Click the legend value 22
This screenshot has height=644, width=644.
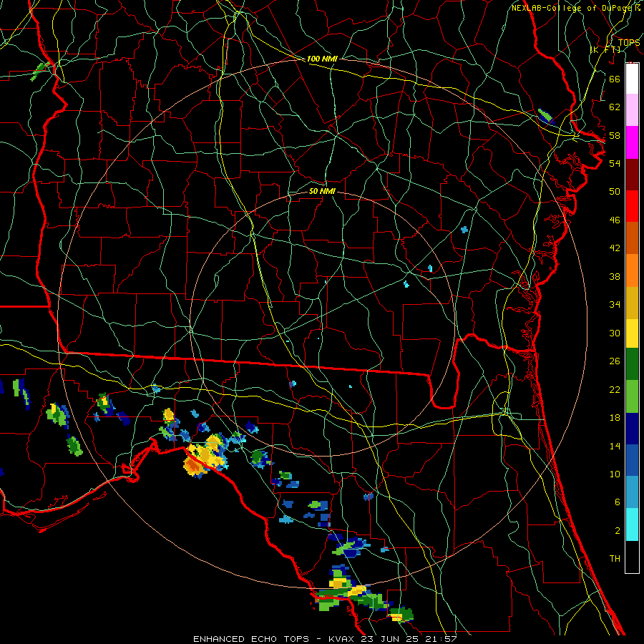point(615,390)
